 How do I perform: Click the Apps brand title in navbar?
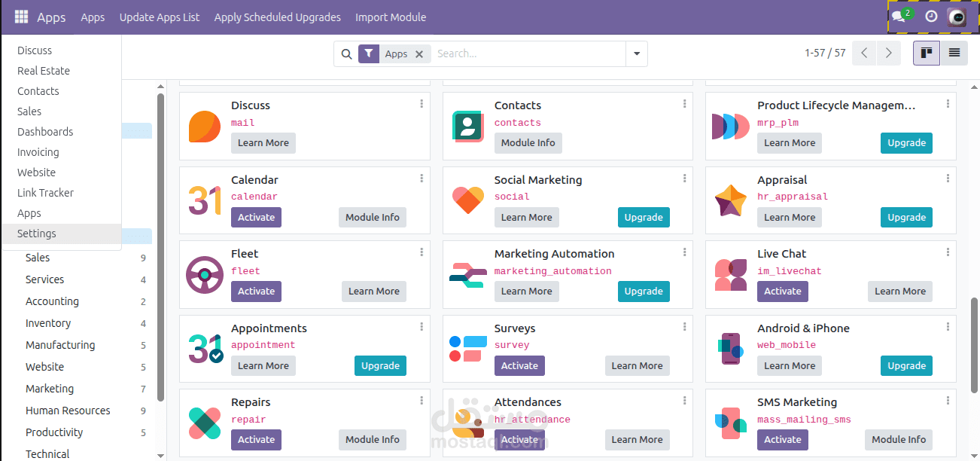coord(51,17)
